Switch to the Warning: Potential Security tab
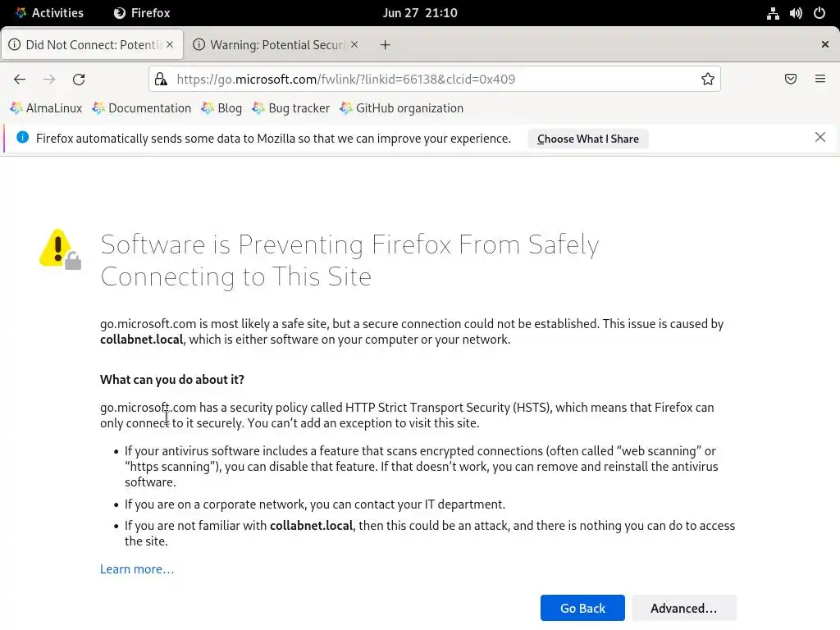840x630 pixels. (271, 44)
